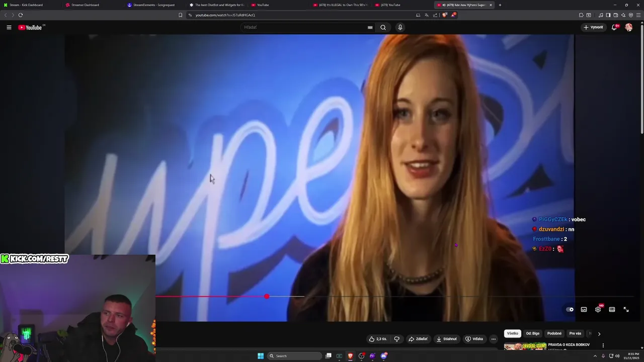The width and height of the screenshot is (644, 362).
Task: Click the translate page icon
Action: (427, 15)
